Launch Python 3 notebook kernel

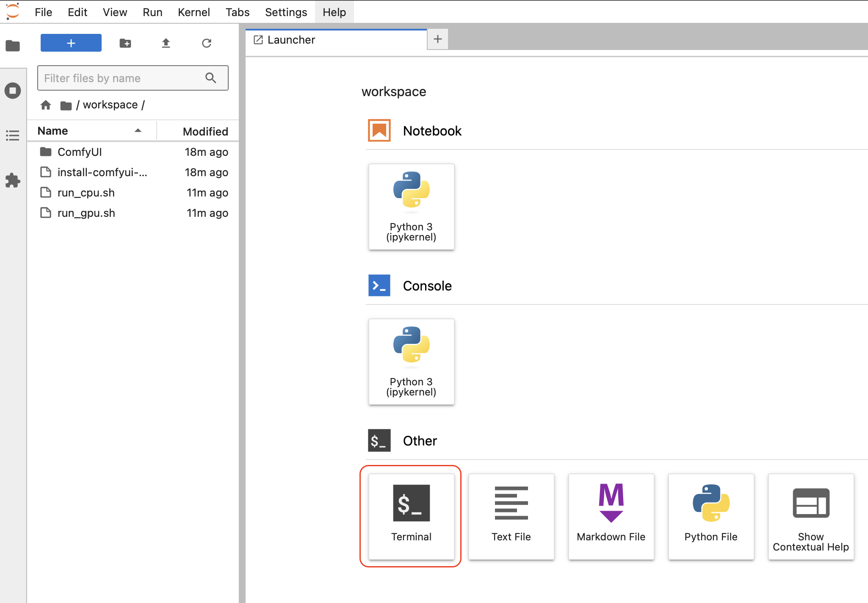coord(411,207)
